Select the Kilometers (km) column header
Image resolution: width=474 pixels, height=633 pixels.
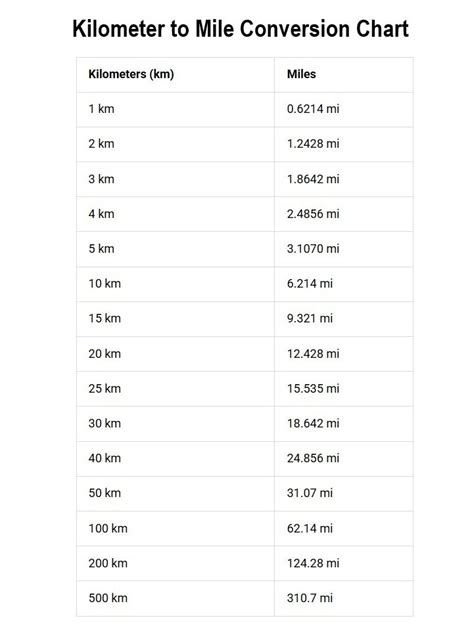[x=131, y=74]
